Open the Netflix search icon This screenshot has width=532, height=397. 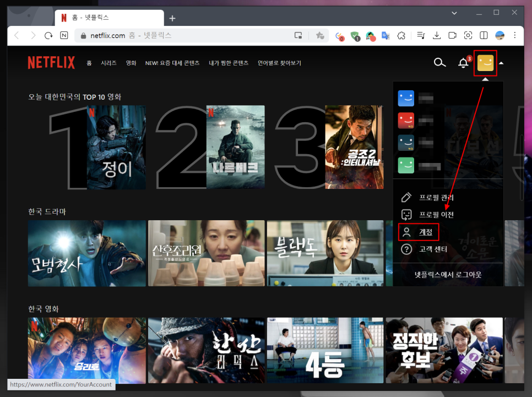pyautogui.click(x=439, y=62)
